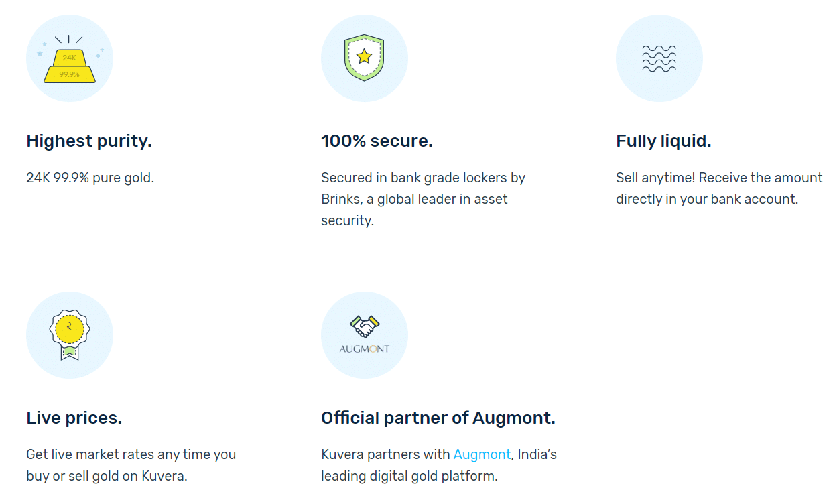This screenshot has width=837, height=504.
Task: Click the 24K 99.9% pure gold text
Action: coord(90,178)
